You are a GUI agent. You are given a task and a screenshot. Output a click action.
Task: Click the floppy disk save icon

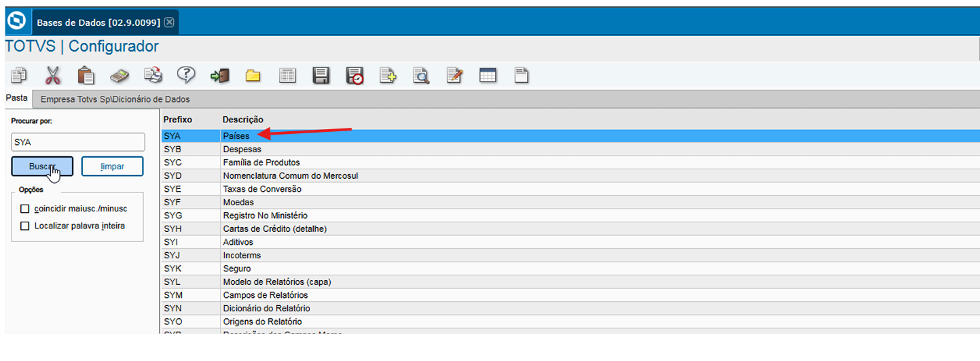click(x=321, y=75)
